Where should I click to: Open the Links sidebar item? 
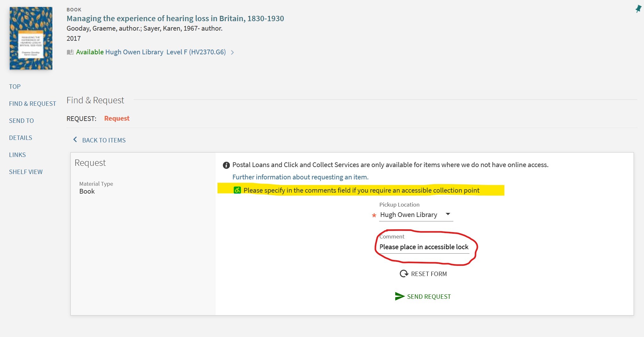17,155
